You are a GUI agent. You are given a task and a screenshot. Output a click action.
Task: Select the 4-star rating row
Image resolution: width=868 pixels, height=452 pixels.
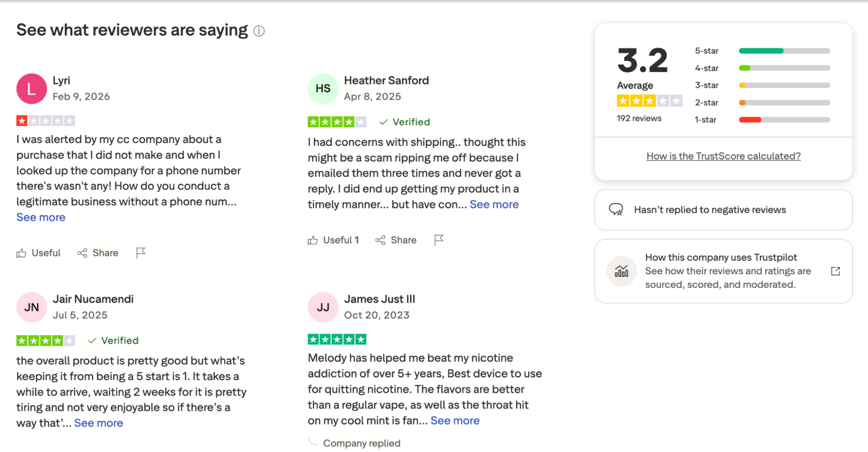point(762,68)
